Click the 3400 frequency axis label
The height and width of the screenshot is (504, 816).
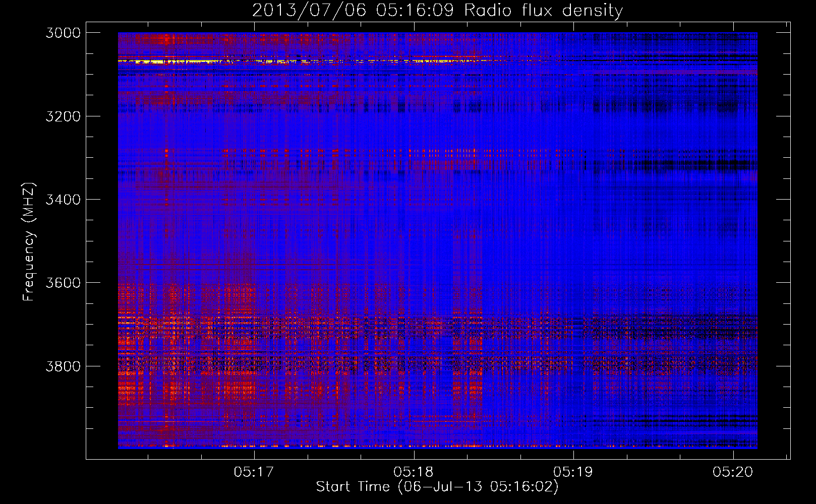tap(63, 200)
